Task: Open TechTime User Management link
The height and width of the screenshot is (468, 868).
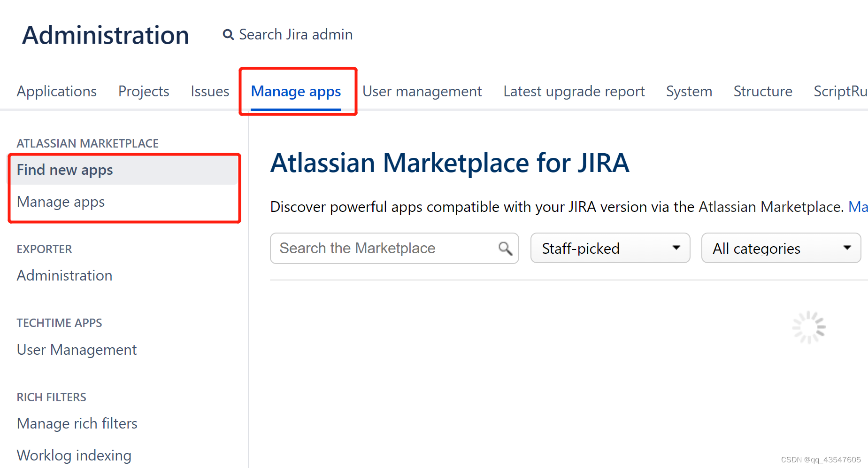Action: 77,350
